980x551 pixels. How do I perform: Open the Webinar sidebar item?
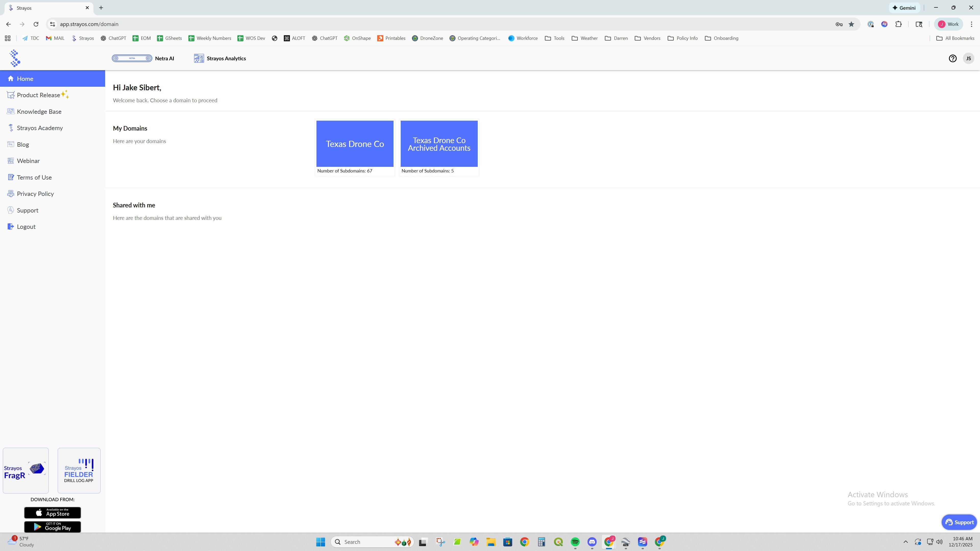[x=23, y=161]
